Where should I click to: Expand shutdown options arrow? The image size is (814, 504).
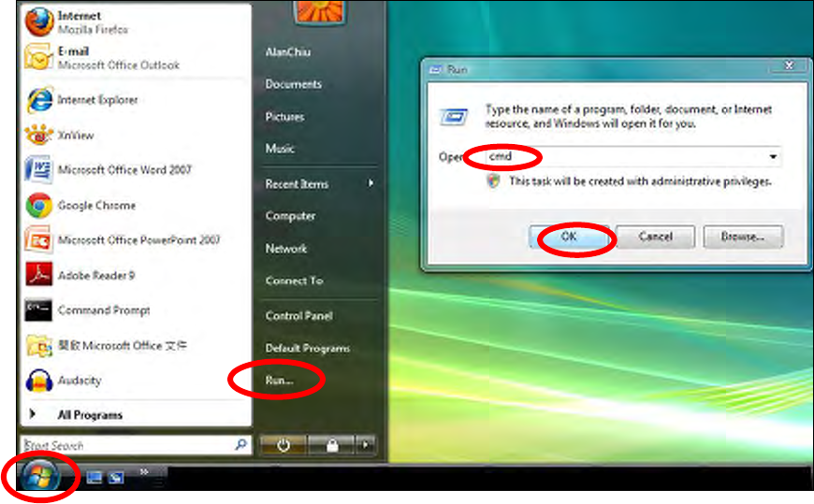366,445
